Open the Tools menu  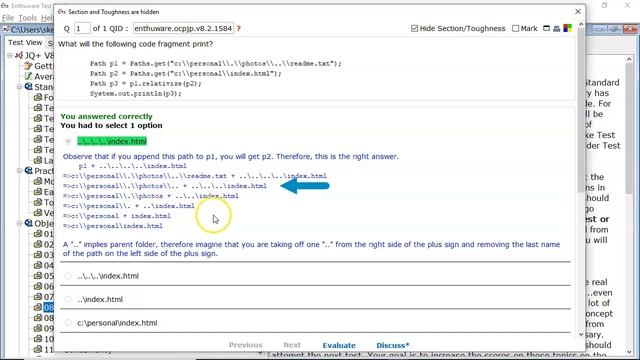pyautogui.click(x=28, y=18)
